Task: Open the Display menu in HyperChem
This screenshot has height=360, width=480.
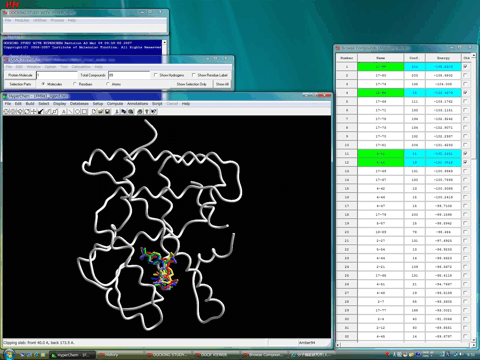Action: tap(60, 104)
